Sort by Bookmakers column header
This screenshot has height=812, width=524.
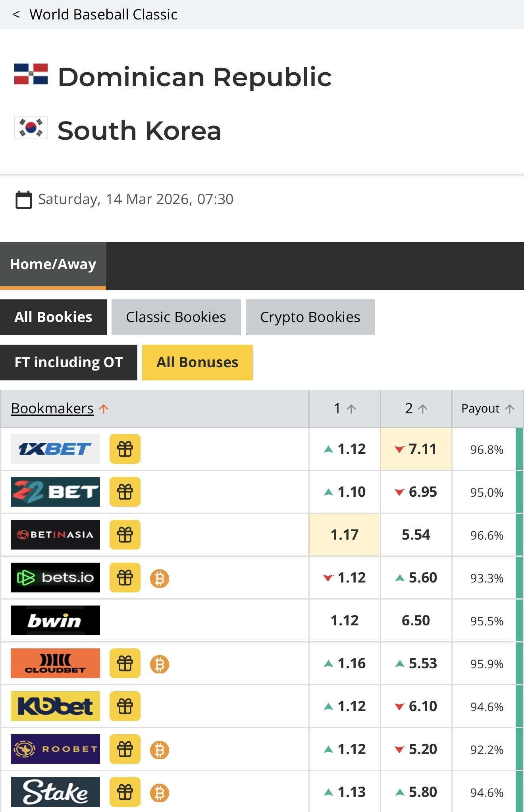(x=52, y=409)
